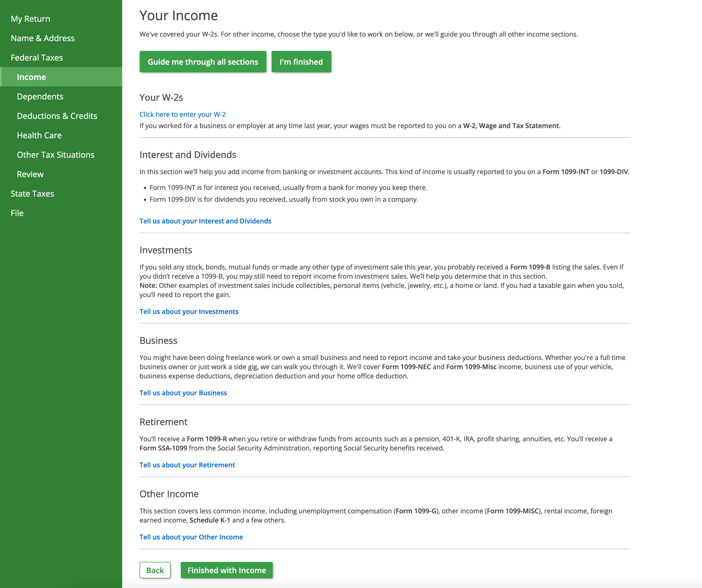
Task: Select the Federal Taxes menu item
Action: click(37, 57)
